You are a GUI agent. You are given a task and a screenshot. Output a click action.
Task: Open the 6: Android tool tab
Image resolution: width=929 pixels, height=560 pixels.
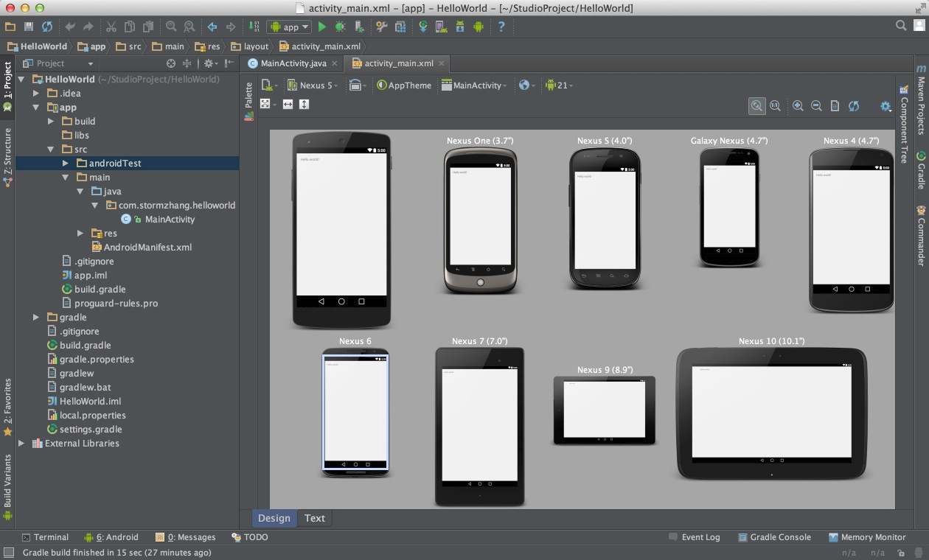pos(111,537)
